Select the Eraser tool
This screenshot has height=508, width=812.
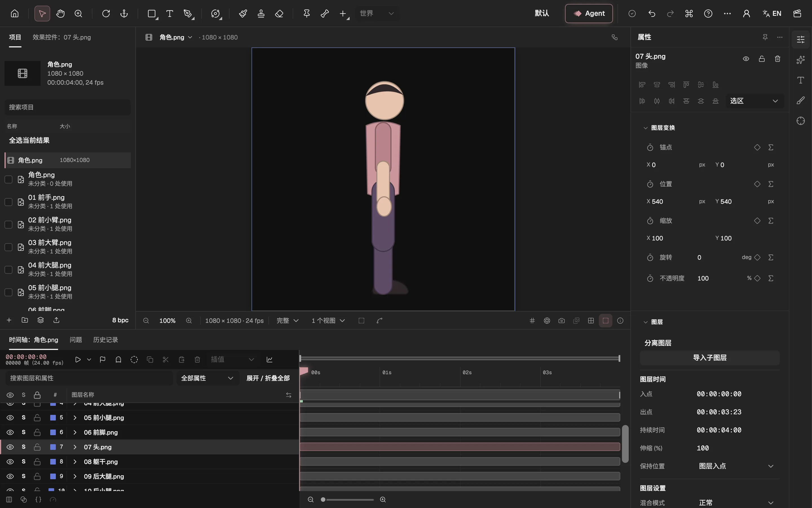coord(279,14)
